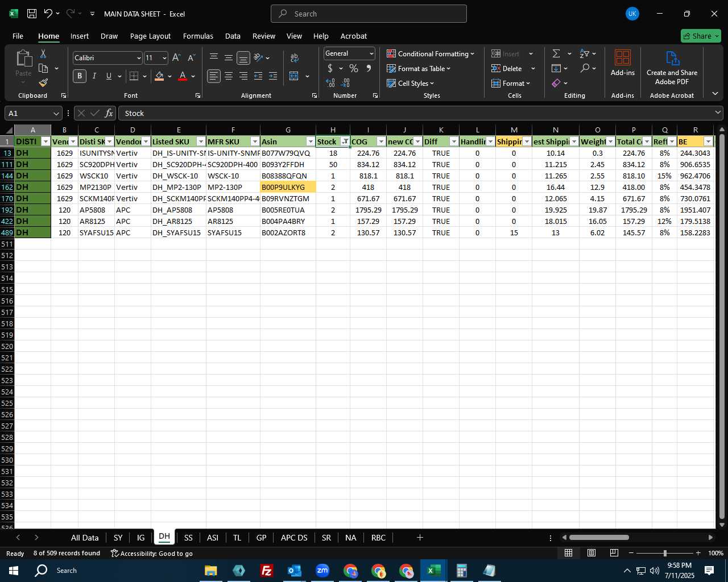Switch to Page Layout view in status bar

pyautogui.click(x=591, y=553)
